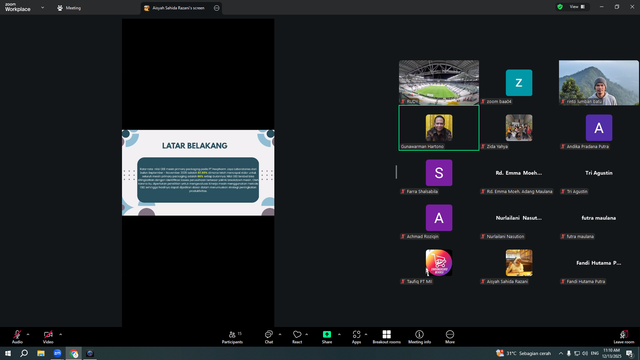Open network settings from the tray
This screenshot has width=640, height=360.
click(x=577, y=353)
